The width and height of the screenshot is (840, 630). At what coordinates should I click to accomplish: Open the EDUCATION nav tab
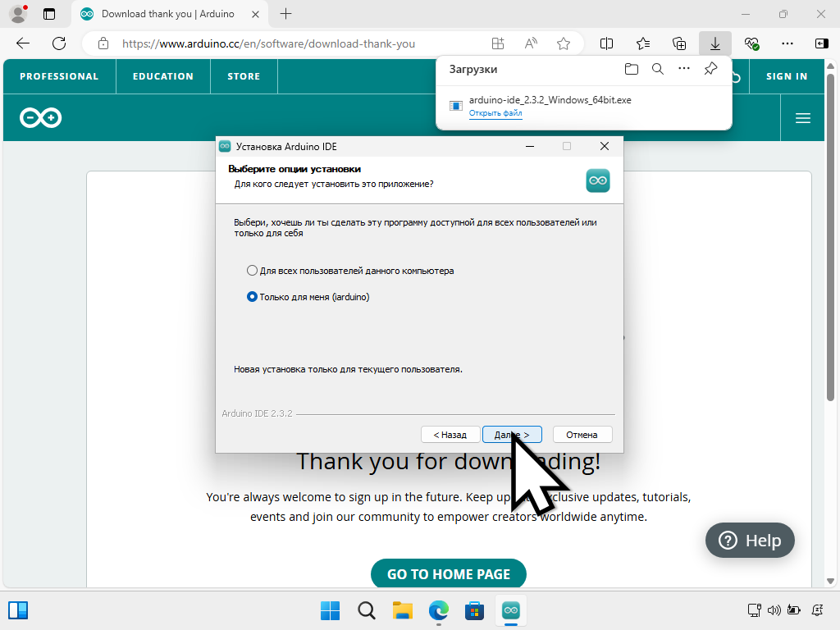click(x=163, y=76)
